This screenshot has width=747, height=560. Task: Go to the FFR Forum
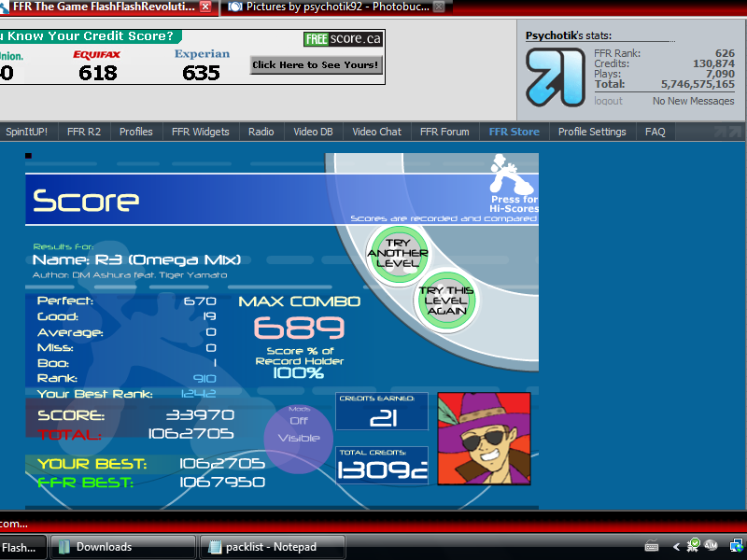[x=444, y=132]
